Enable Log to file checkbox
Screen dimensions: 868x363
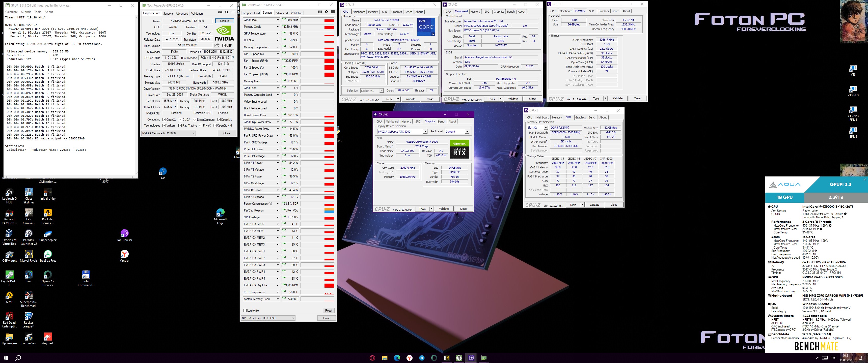pos(245,311)
